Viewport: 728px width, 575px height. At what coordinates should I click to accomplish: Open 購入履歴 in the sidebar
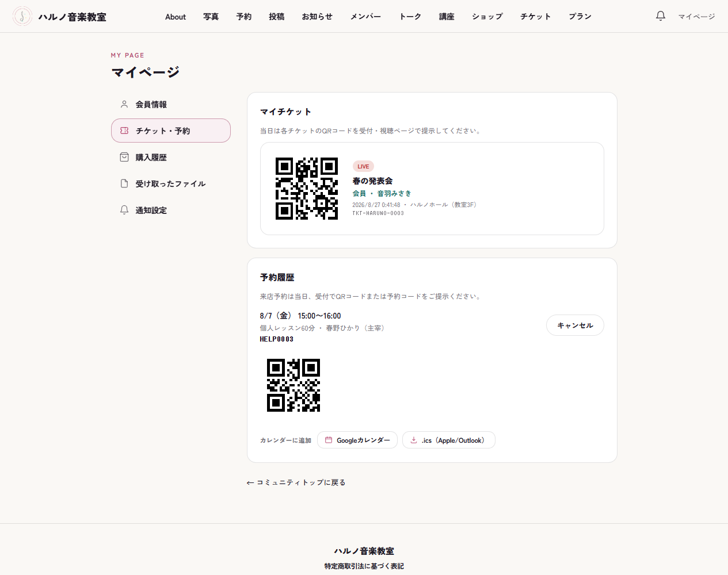click(x=171, y=157)
